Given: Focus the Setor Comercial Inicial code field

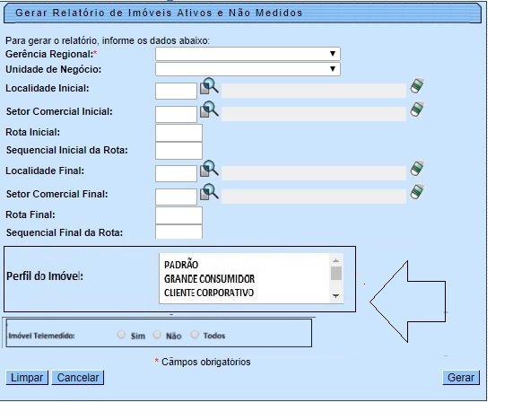Looking at the screenshot, I should pos(176,114).
